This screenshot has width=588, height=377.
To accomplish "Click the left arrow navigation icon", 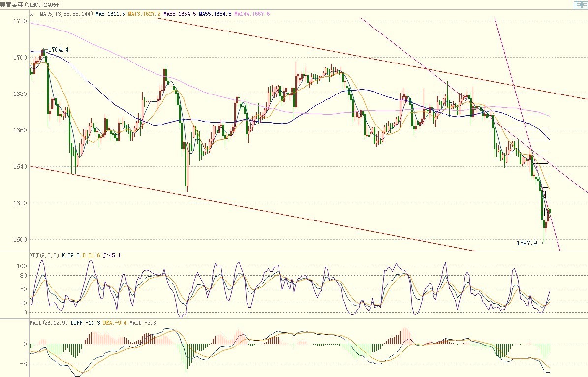I will 578,4.
